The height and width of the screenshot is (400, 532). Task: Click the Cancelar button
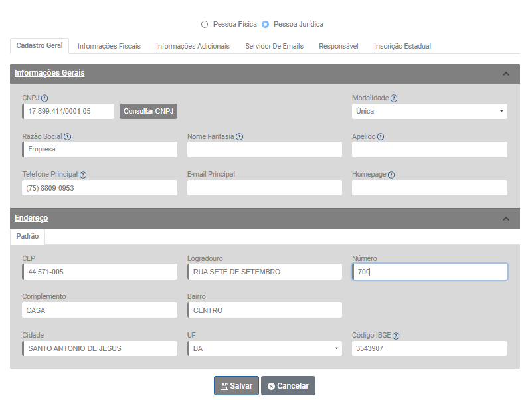click(x=288, y=386)
